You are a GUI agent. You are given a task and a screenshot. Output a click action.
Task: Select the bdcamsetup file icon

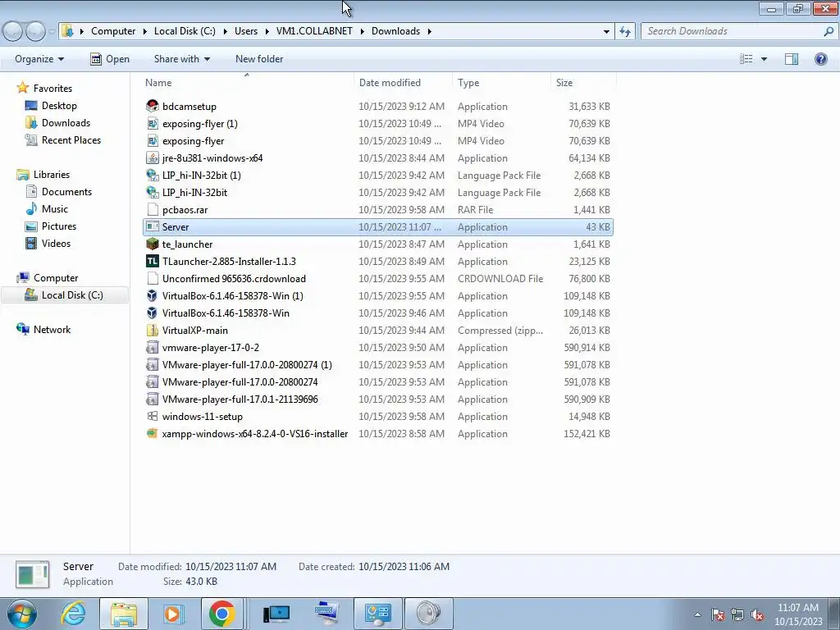(x=152, y=106)
